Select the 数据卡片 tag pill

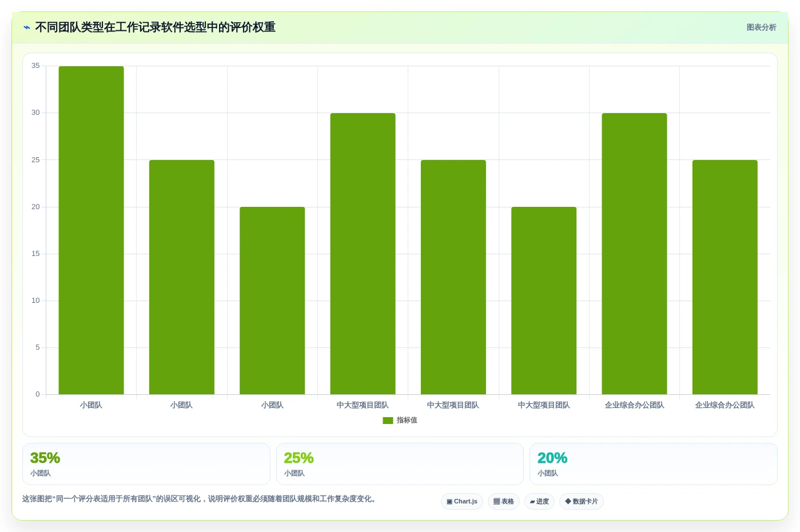pos(582,501)
